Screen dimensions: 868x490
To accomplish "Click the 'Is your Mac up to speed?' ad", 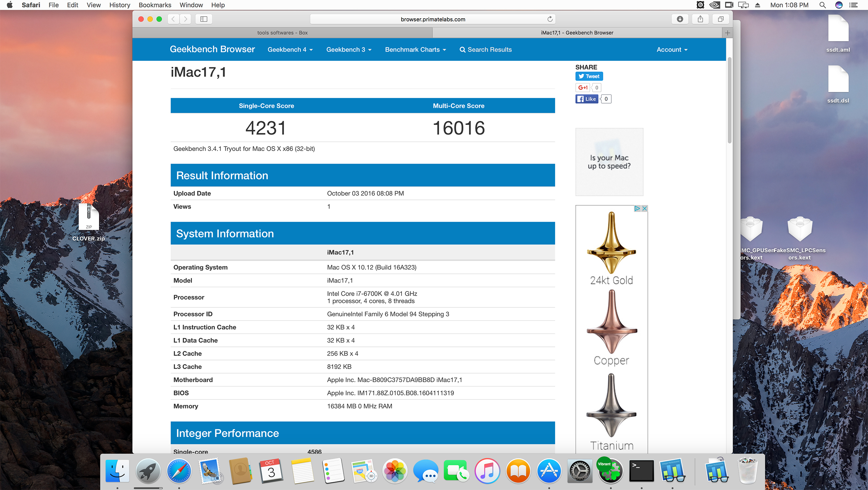I will pos(609,162).
